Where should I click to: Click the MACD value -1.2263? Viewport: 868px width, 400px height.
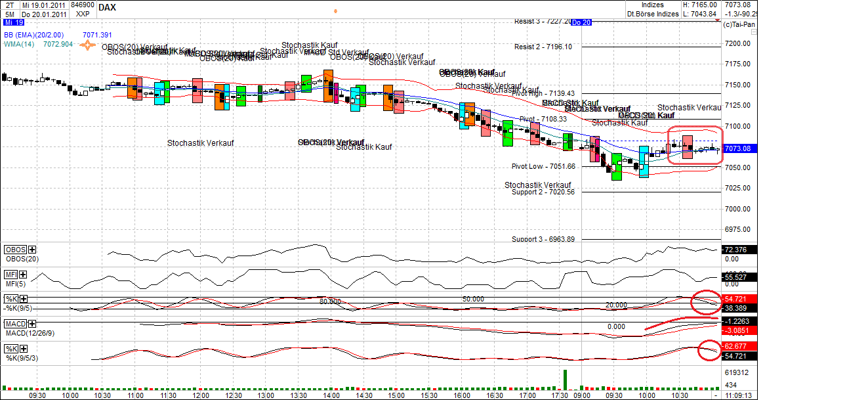pos(739,321)
